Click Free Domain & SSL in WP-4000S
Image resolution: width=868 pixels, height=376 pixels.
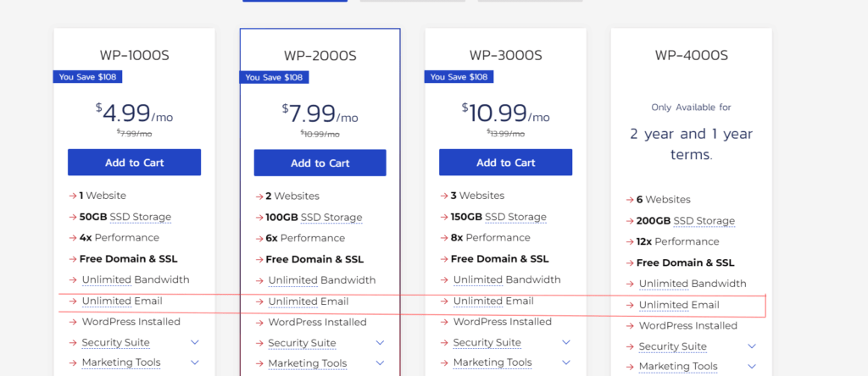click(x=685, y=263)
